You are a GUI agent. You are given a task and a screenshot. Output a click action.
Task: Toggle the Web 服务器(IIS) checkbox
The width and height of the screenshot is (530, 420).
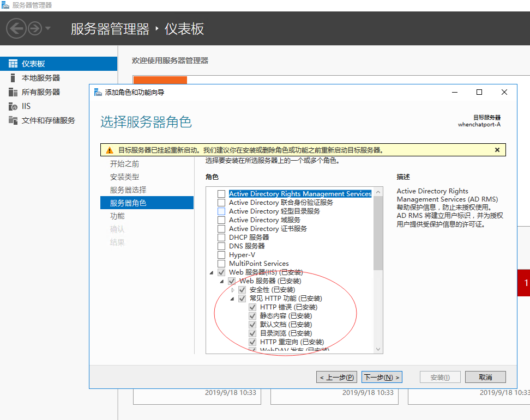tap(221, 272)
